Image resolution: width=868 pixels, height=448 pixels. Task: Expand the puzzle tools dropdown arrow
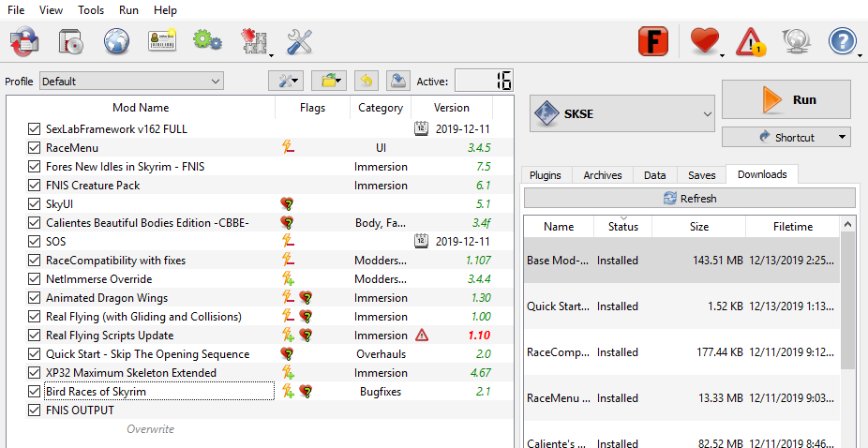(271, 54)
